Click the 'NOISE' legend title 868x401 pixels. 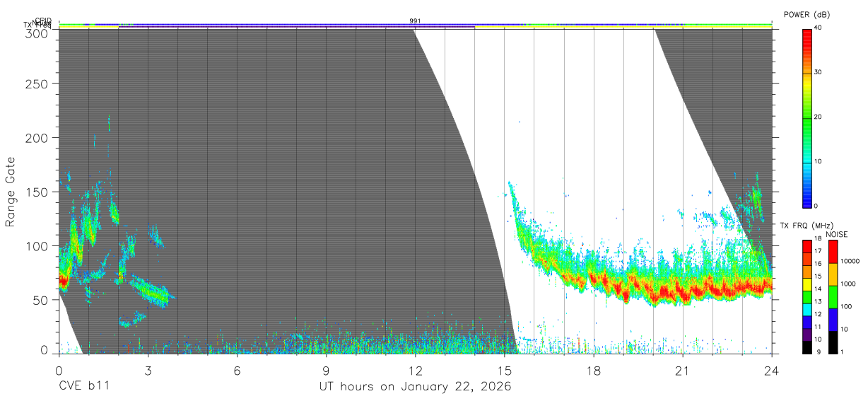[x=837, y=234]
